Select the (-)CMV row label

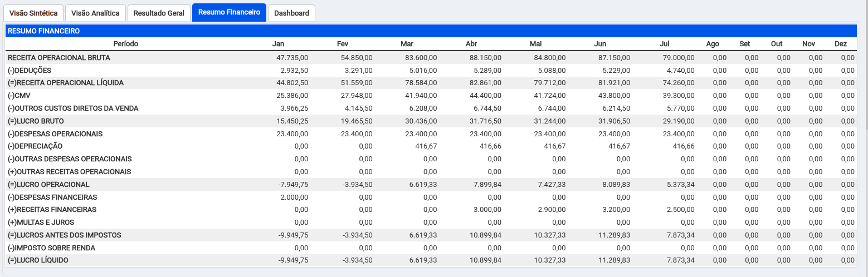click(19, 96)
